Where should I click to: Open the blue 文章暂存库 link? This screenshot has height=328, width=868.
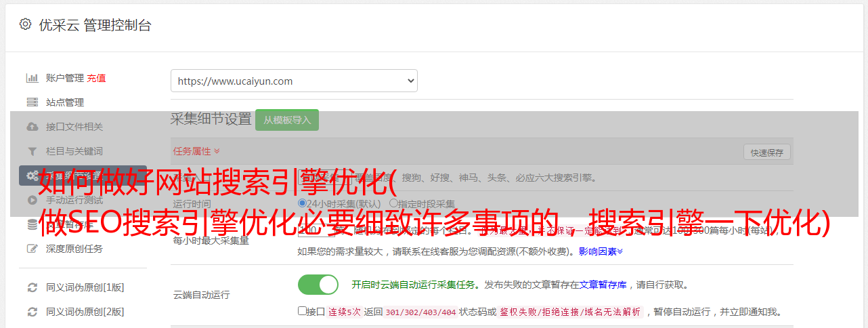pyautogui.click(x=603, y=285)
